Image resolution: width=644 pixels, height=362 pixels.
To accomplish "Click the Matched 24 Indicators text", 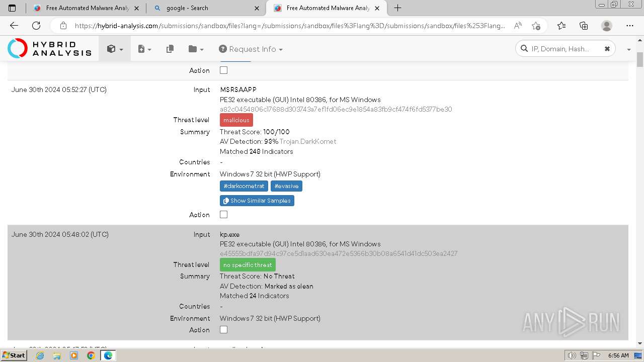I will pyautogui.click(x=255, y=296).
